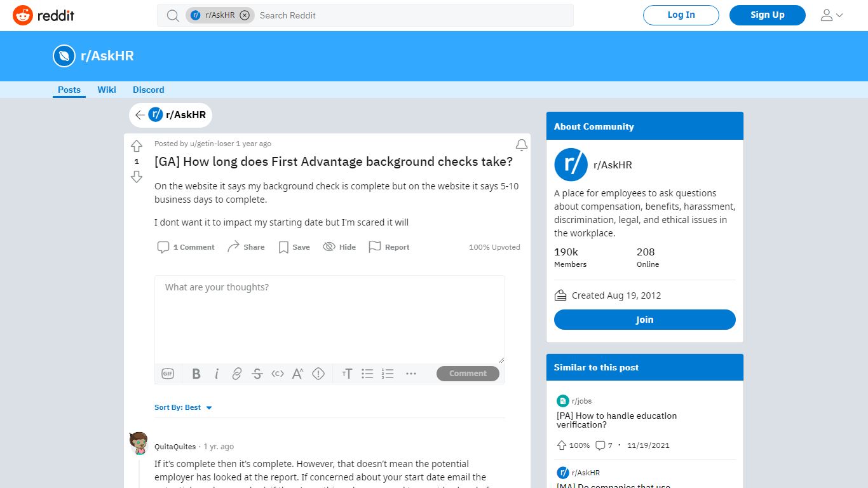Save this post
The image size is (868, 488).
[294, 247]
